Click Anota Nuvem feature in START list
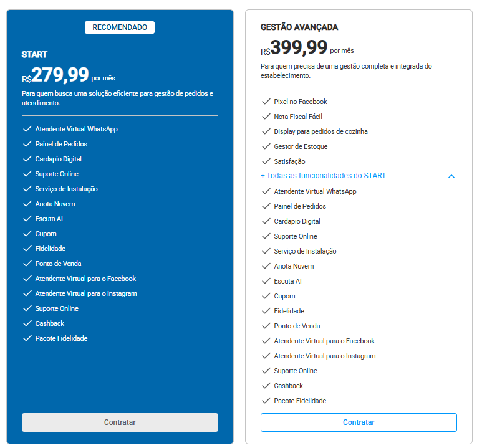This screenshot has height=448, width=477. (55, 204)
